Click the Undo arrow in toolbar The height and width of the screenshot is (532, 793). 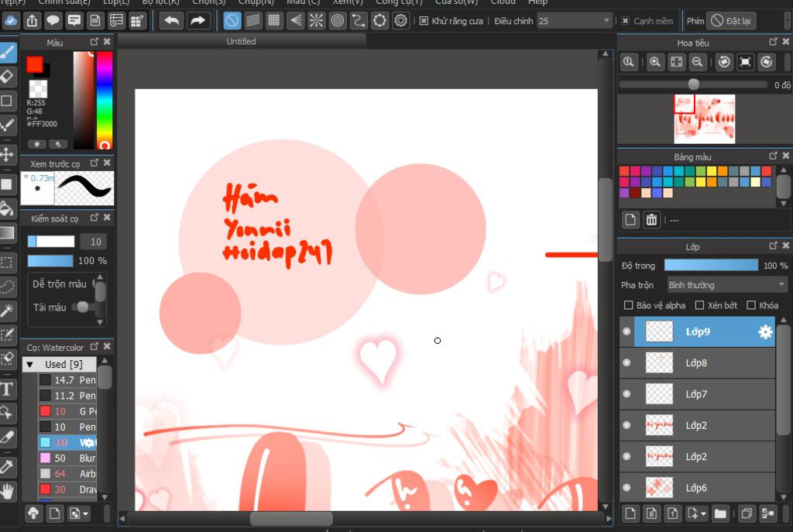tap(172, 21)
